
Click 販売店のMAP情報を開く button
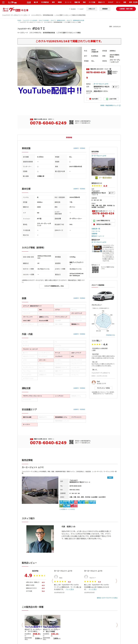tap(103, 225)
